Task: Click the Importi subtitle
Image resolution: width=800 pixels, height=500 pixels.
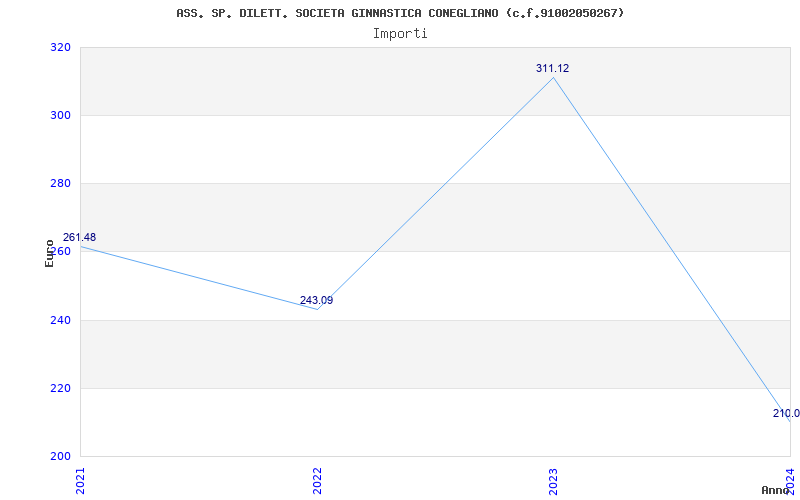Action: point(400,34)
